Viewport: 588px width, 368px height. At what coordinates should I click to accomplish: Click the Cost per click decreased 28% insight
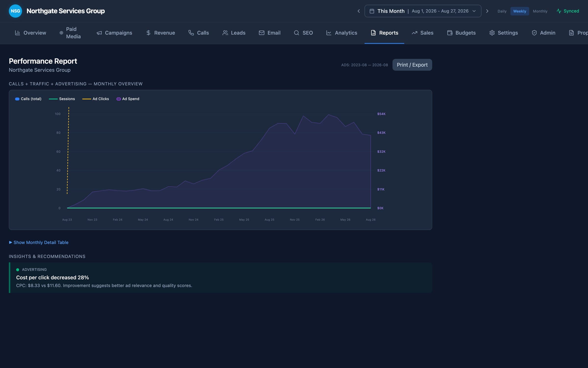point(220,277)
